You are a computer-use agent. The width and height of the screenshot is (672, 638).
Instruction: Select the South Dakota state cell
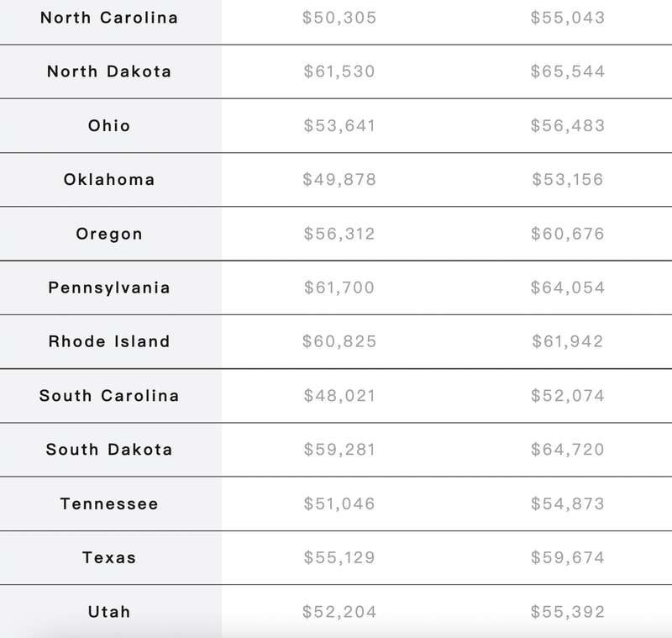(109, 450)
